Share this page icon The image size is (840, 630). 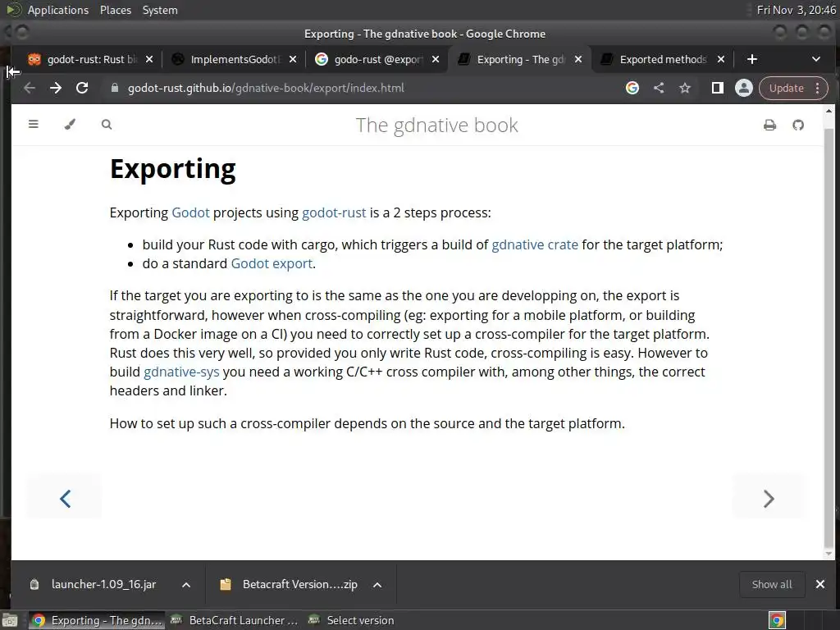(659, 88)
